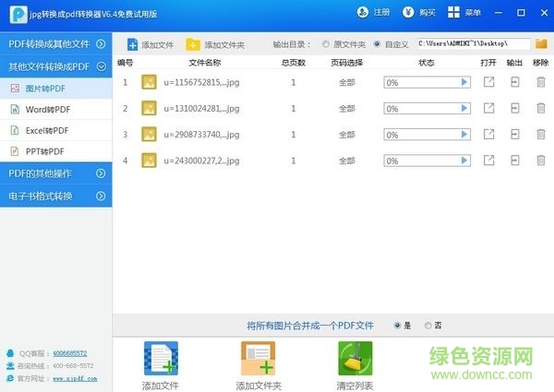Viewport: 554px width, 392px height.
Task: Click file name u=1156752815,...jpg
Action: point(201,82)
